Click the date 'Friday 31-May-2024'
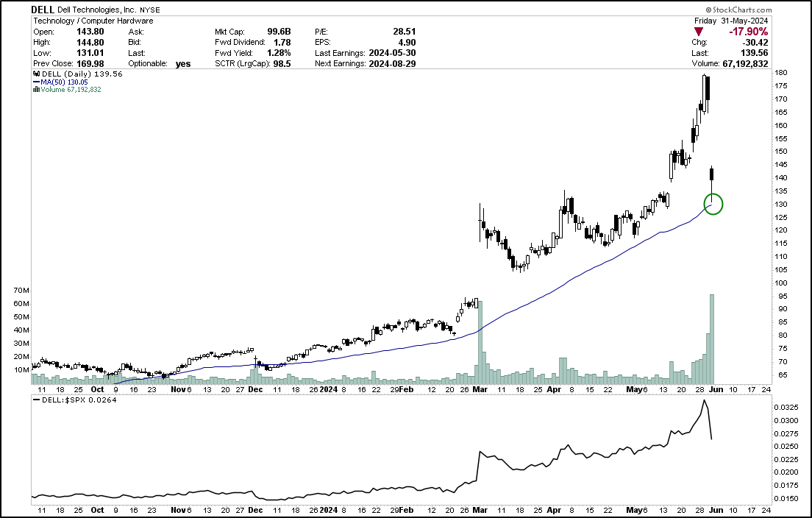Image resolution: width=812 pixels, height=518 pixels. (x=730, y=21)
